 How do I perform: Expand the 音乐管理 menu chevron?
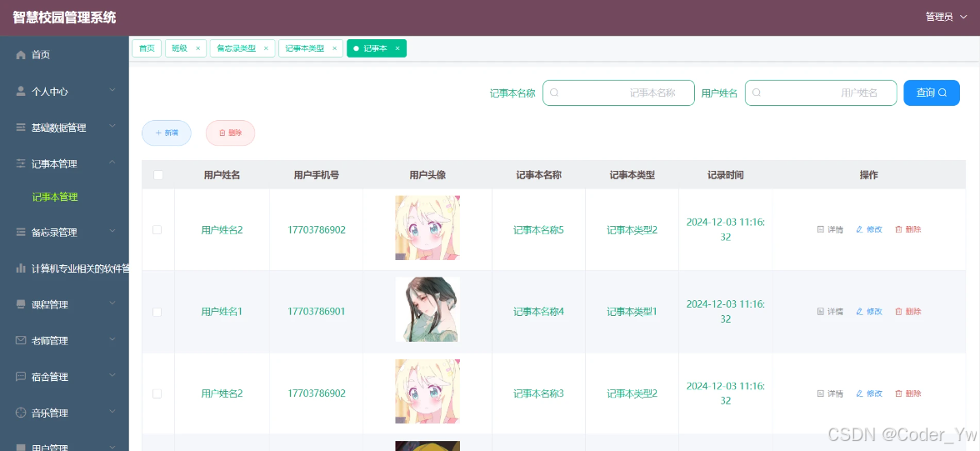pyautogui.click(x=112, y=412)
